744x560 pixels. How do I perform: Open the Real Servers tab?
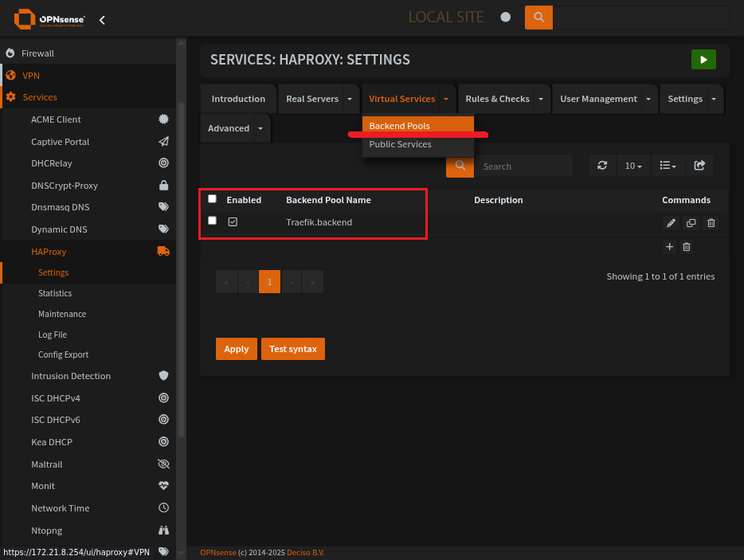[312, 100]
